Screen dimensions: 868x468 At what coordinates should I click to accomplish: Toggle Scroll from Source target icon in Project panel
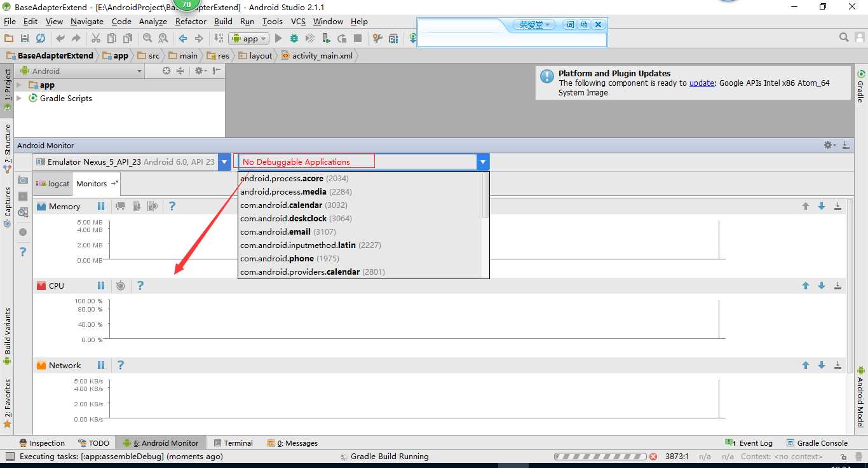tap(166, 71)
